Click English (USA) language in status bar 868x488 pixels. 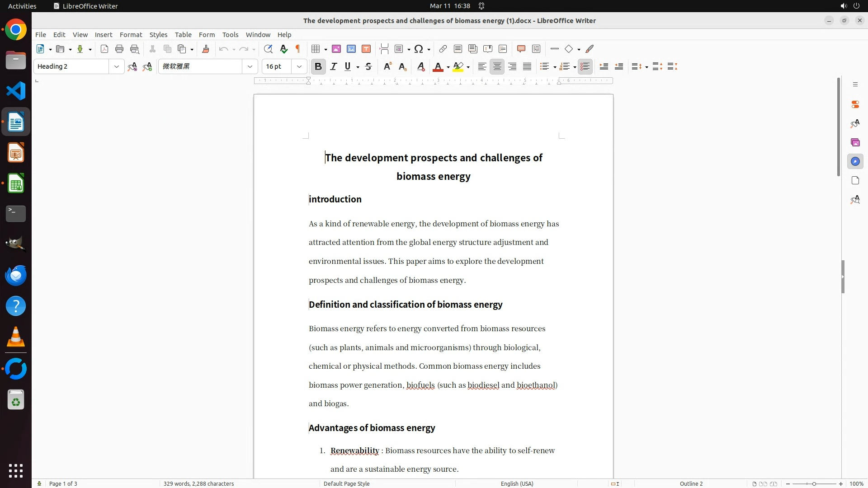517,483
